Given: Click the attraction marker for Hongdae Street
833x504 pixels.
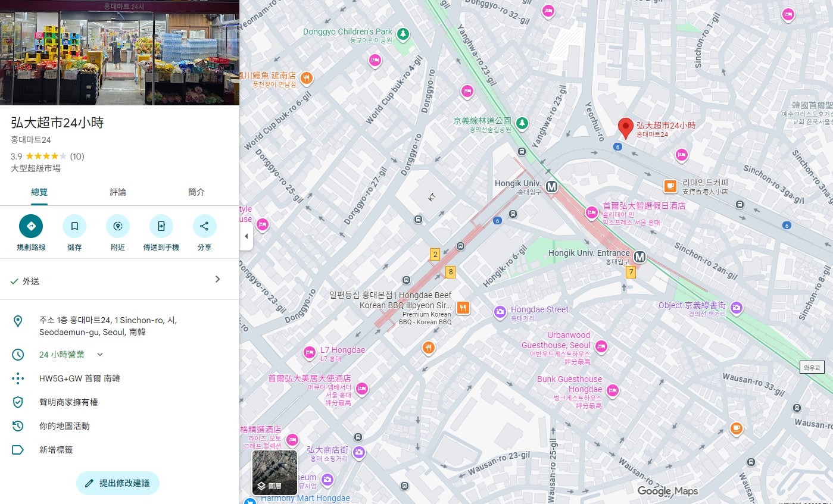Looking at the screenshot, I should coord(501,312).
